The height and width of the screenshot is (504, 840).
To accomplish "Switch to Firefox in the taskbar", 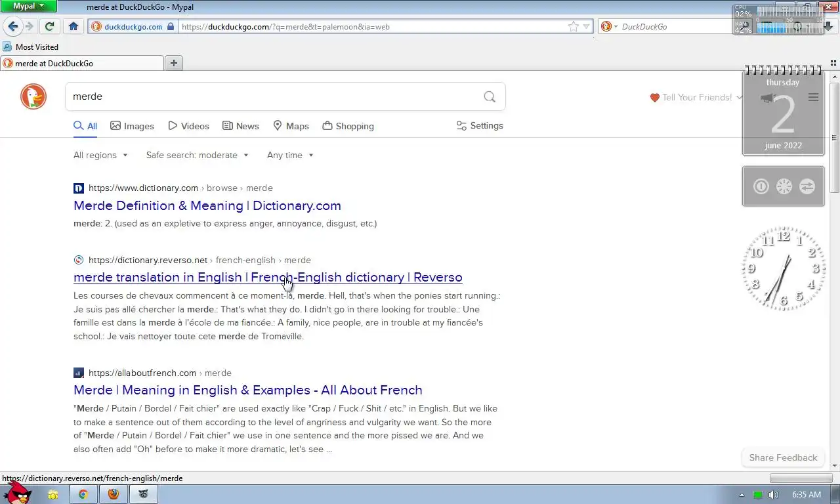I will click(114, 494).
